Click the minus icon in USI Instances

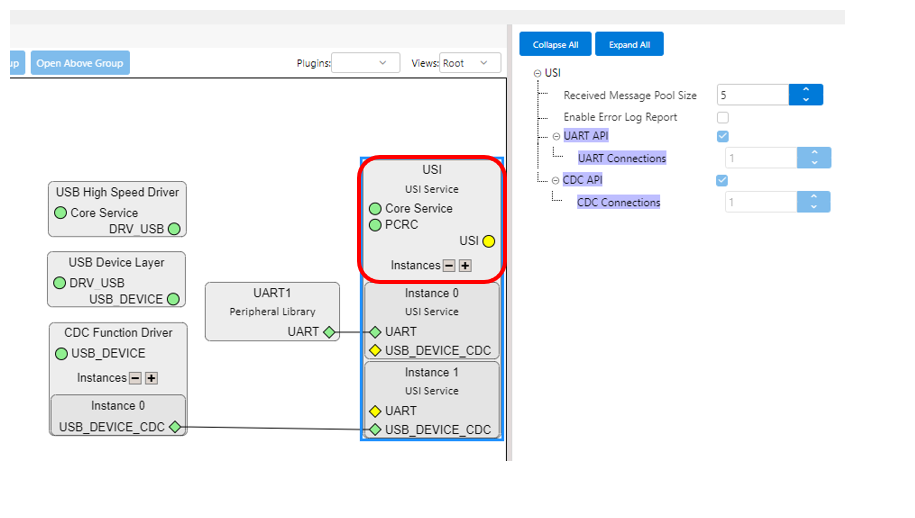(x=449, y=266)
